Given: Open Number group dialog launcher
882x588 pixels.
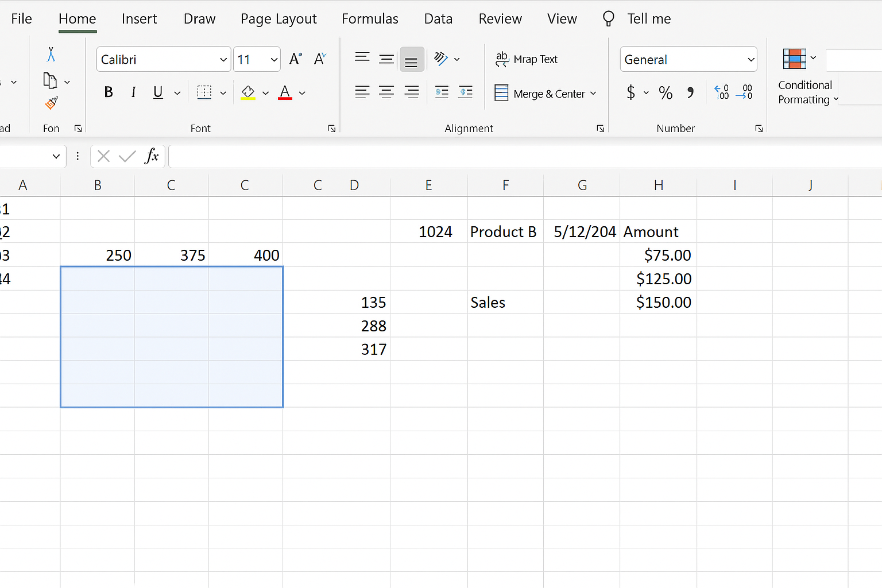Looking at the screenshot, I should (759, 129).
